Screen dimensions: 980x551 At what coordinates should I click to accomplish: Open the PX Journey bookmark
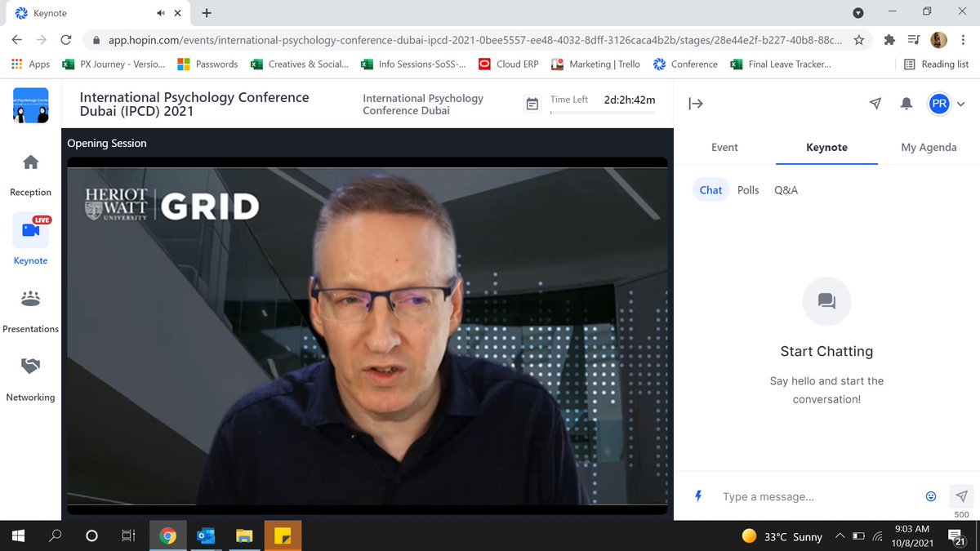click(x=114, y=64)
